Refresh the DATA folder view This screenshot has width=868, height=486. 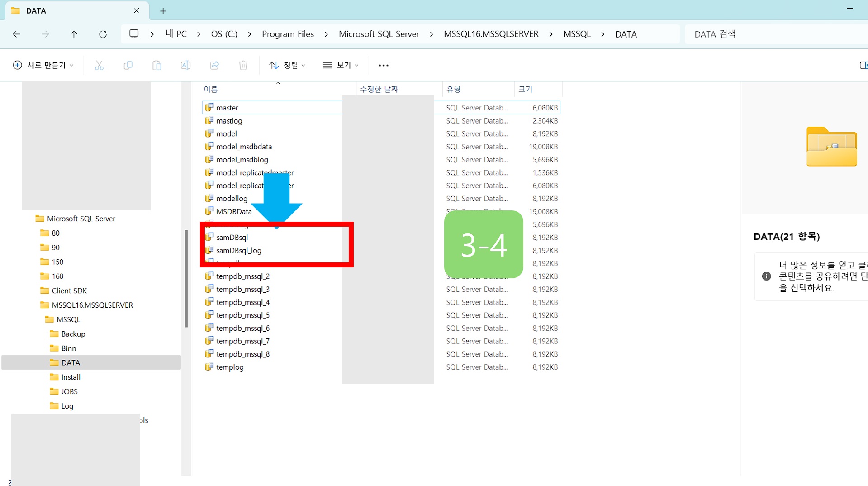pyautogui.click(x=103, y=34)
